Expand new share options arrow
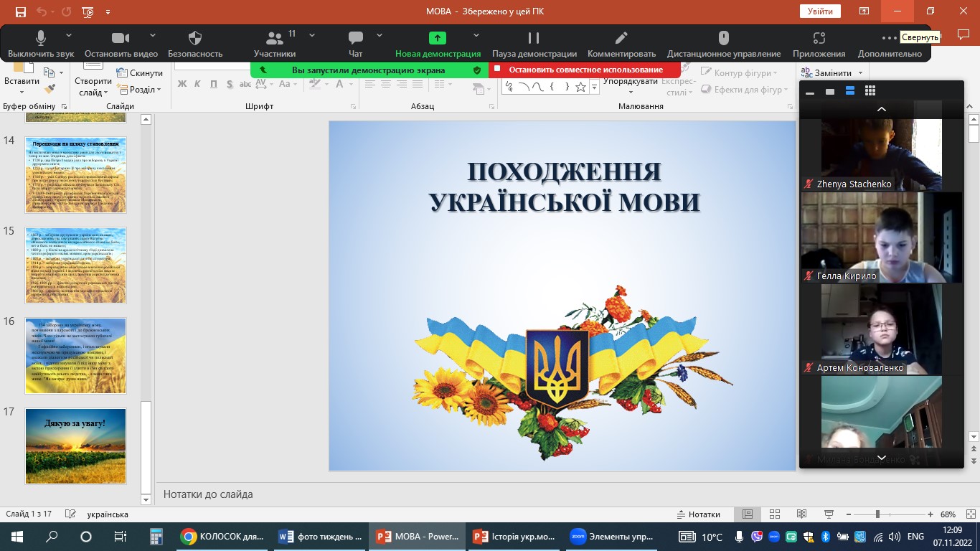The height and width of the screenshot is (551, 980). point(476,35)
